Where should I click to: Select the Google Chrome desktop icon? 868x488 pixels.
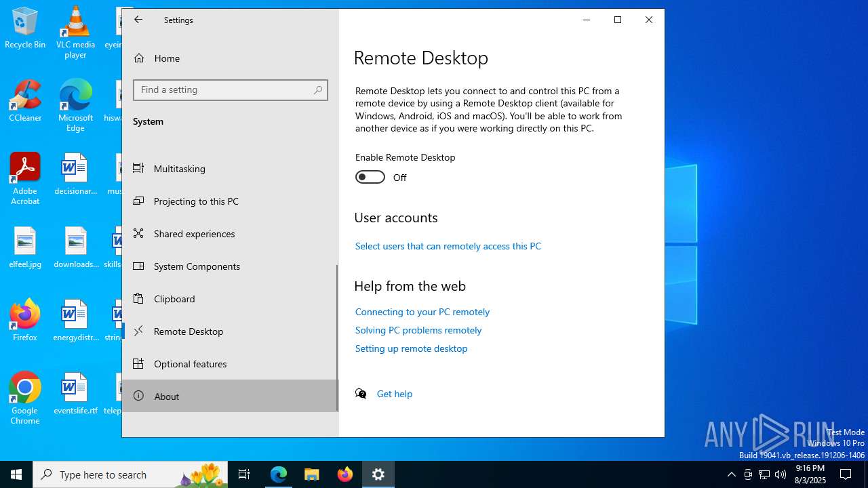click(x=25, y=399)
